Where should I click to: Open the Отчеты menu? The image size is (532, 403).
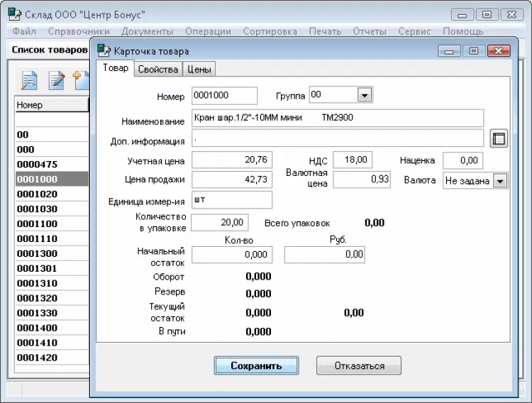370,31
